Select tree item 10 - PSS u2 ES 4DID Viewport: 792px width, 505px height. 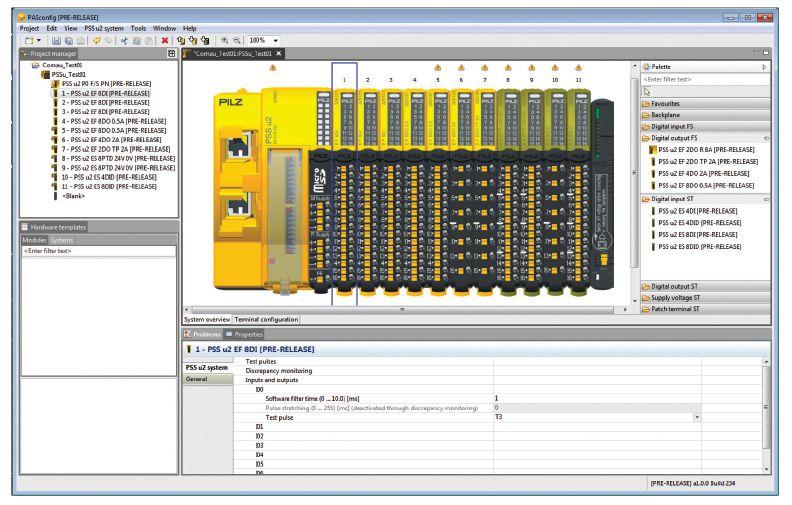[x=109, y=177]
